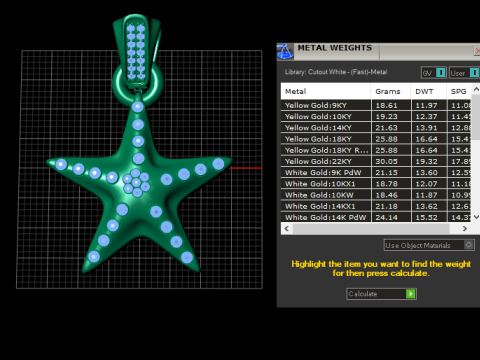Image resolution: width=480 pixels, height=360 pixels.
Task: Select the Yellow Gold:18KY row
Action: click(x=376, y=139)
